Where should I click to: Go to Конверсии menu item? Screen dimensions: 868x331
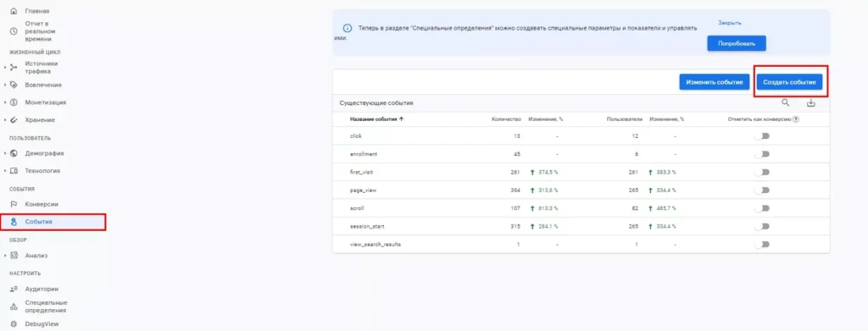(x=42, y=204)
